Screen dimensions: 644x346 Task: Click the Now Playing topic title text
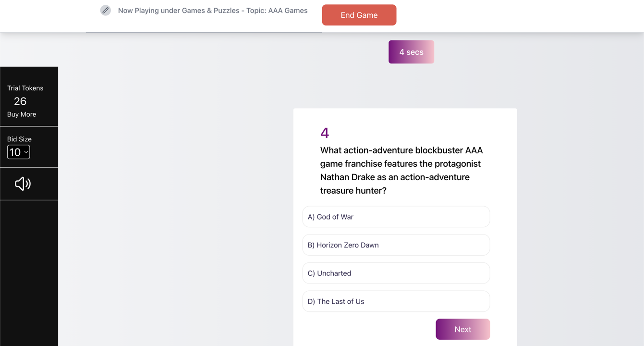(x=213, y=11)
